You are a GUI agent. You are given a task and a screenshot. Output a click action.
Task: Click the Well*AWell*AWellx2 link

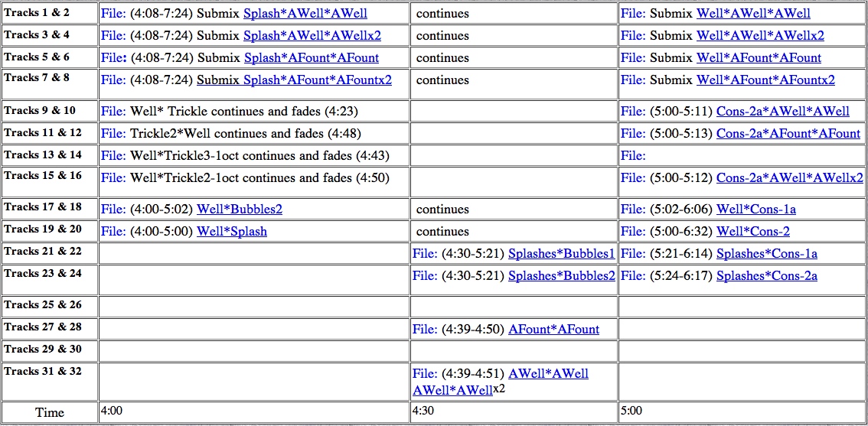pos(760,35)
